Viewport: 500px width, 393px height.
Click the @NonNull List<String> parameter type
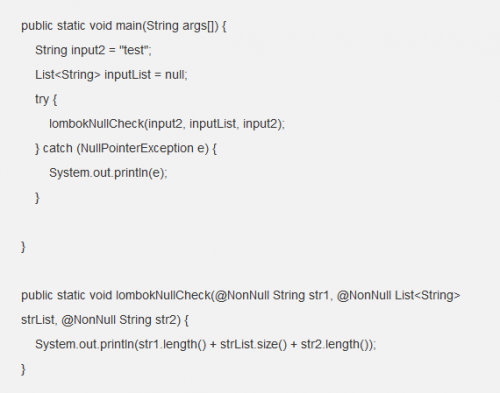398,295
